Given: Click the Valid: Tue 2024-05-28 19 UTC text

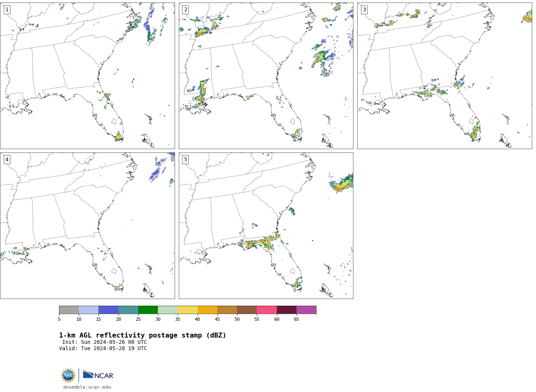Looking at the screenshot, I should pyautogui.click(x=103, y=348).
